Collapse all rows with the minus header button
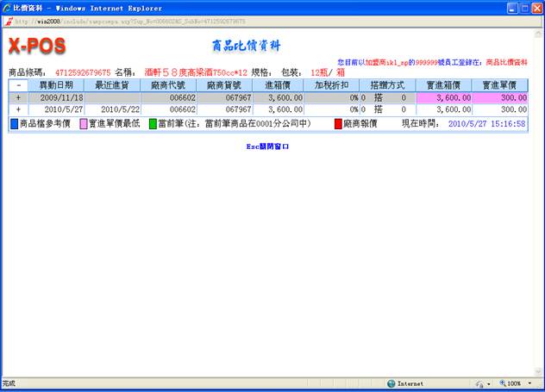The image size is (545, 392). [18, 85]
